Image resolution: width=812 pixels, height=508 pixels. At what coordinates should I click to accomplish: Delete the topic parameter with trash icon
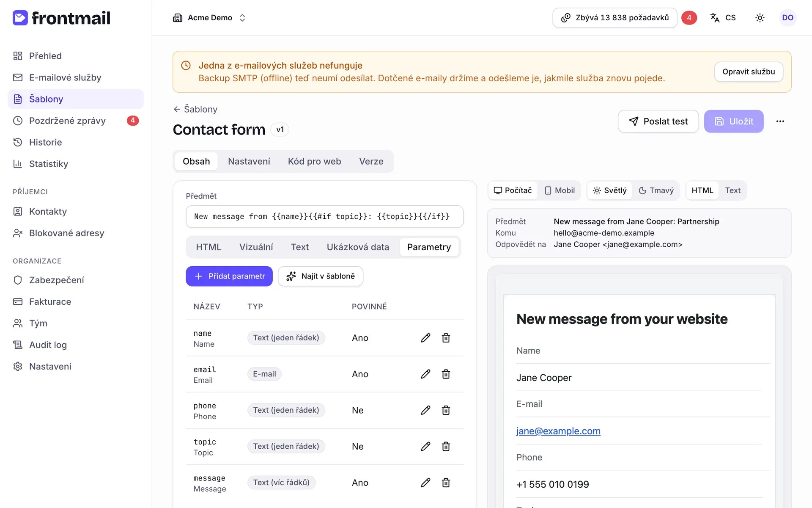click(446, 446)
